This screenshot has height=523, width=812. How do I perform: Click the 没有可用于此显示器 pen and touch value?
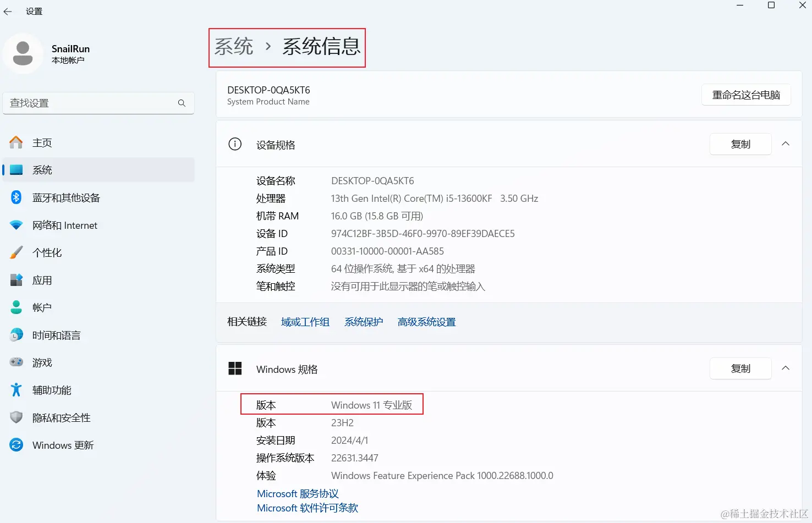coord(408,287)
